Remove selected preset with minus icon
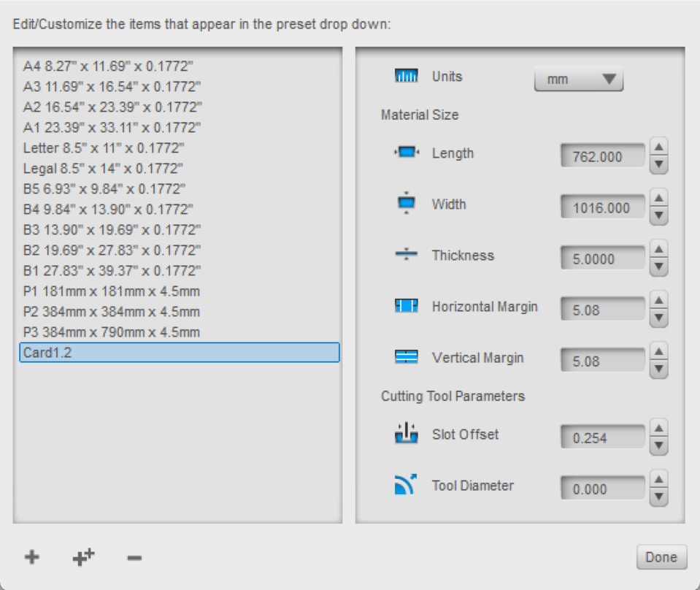Screen dimensions: 700x590 click(134, 559)
